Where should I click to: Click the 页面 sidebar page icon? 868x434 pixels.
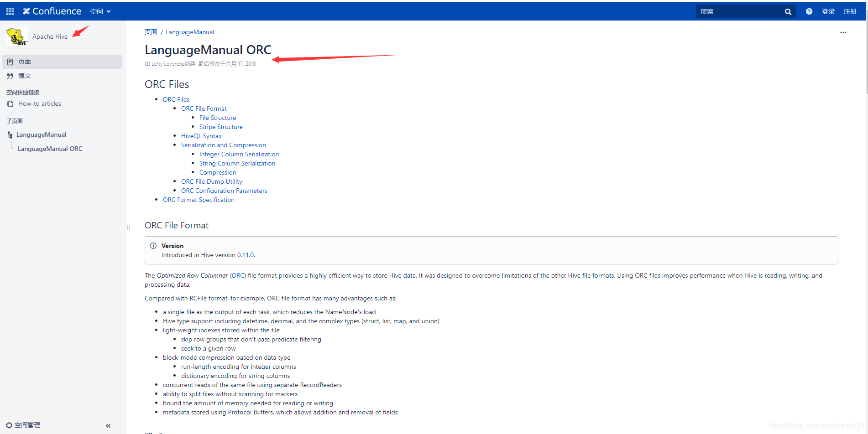pyautogui.click(x=10, y=62)
